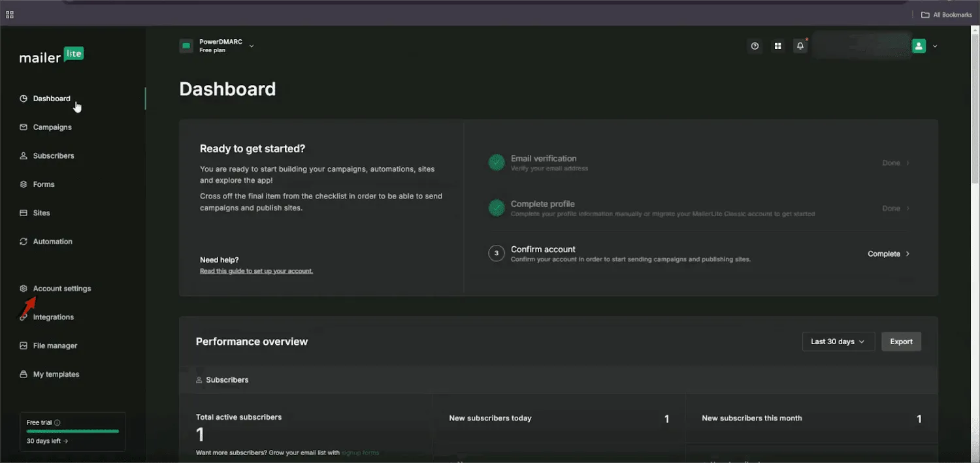Click the File manager image icon
Screen dimensions: 980x463
pos(24,345)
